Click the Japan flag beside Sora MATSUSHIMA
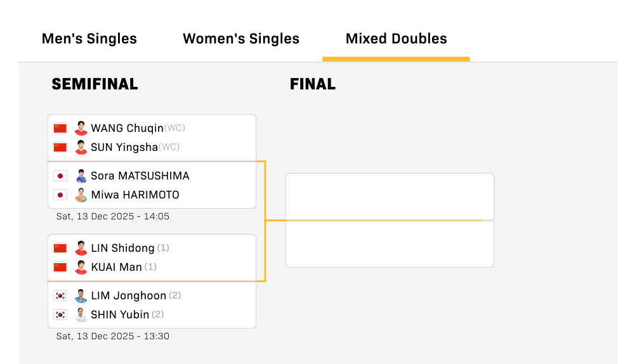This screenshot has width=618, height=364. [x=60, y=176]
